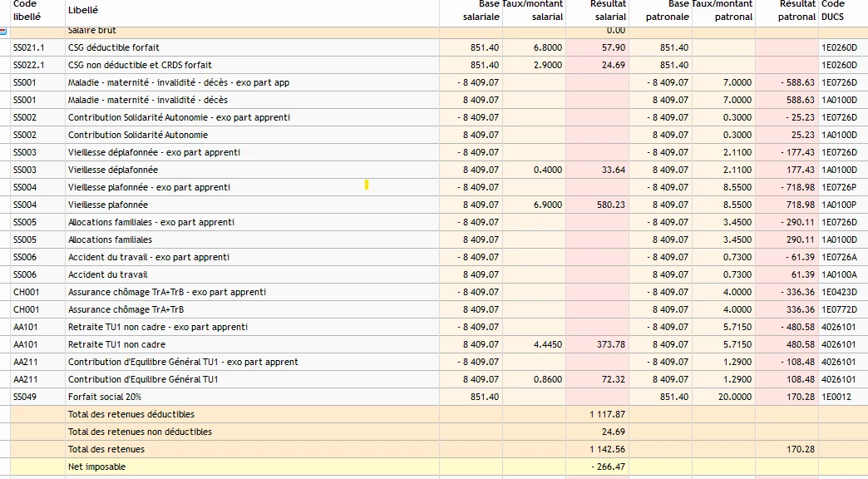The image size is (868, 479).
Task: Collapse the Salaire brut section minus box
Action: pyautogui.click(x=2, y=31)
